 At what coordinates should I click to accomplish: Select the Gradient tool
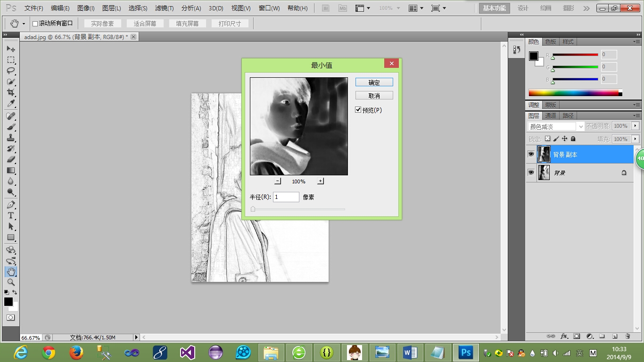tap(11, 170)
